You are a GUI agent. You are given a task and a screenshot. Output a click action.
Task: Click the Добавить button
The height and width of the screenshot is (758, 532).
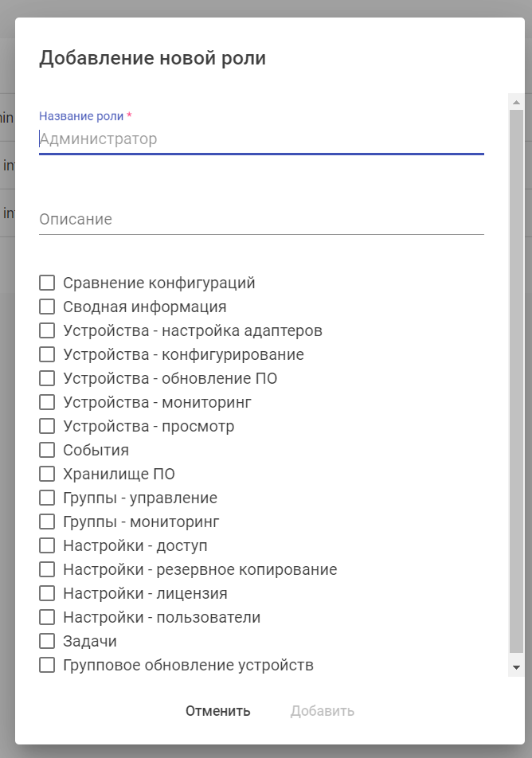(x=323, y=711)
